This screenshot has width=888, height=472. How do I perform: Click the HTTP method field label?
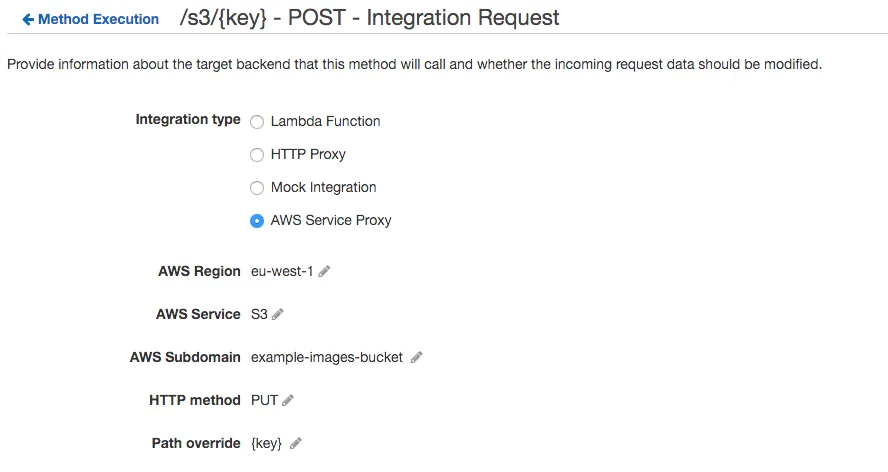tap(195, 400)
